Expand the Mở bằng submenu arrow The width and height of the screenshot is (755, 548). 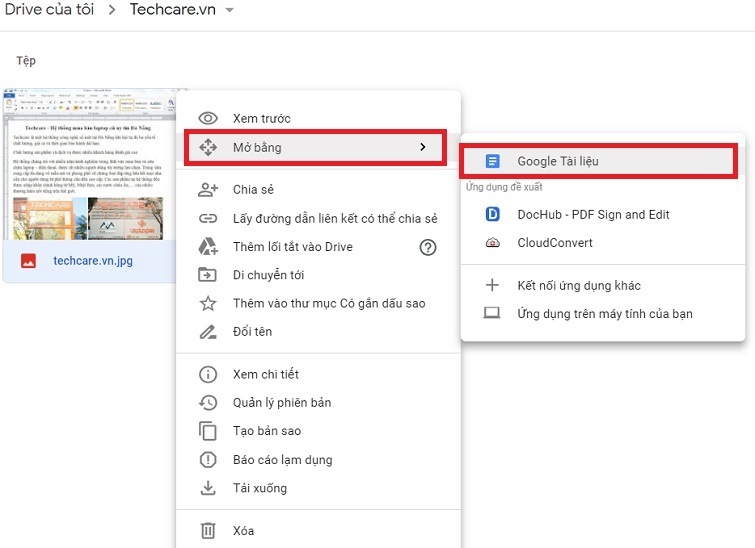coord(423,148)
